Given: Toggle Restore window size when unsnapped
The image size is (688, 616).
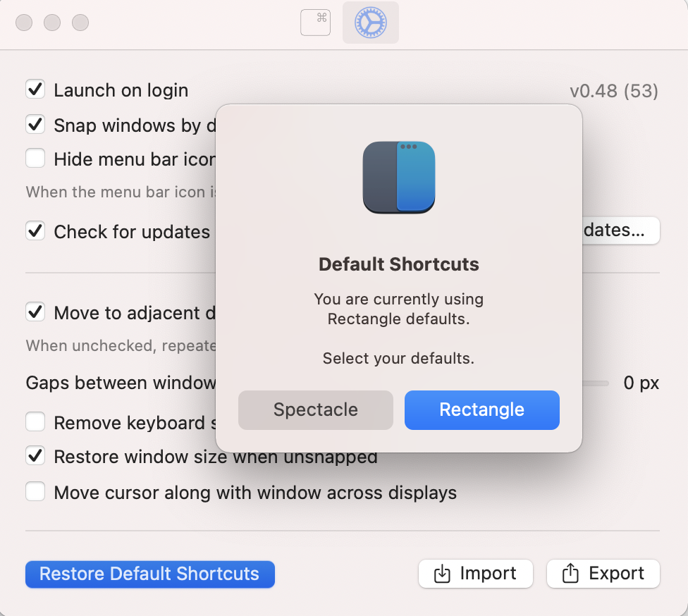Looking at the screenshot, I should coord(35,456).
